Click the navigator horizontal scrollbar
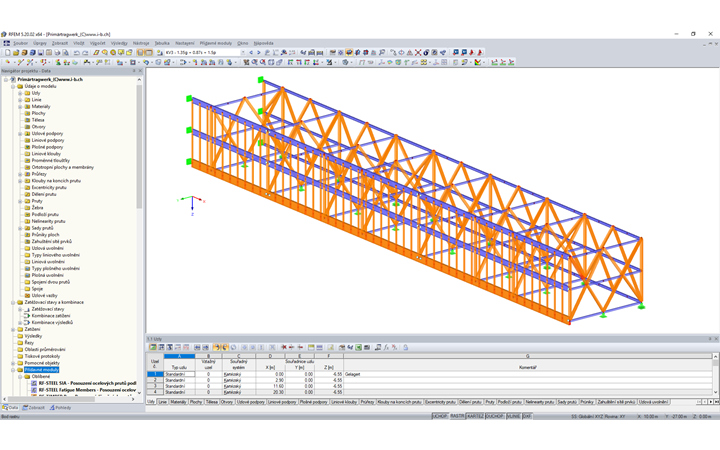Viewport: 720px width, 450px height. tap(51, 399)
